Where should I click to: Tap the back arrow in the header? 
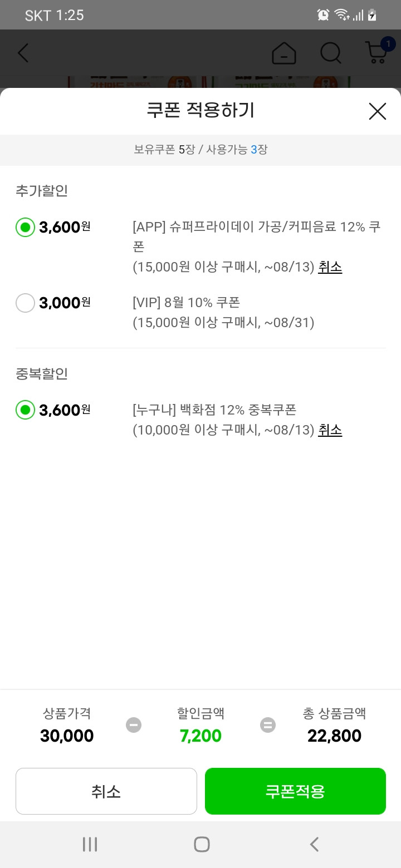(x=23, y=52)
